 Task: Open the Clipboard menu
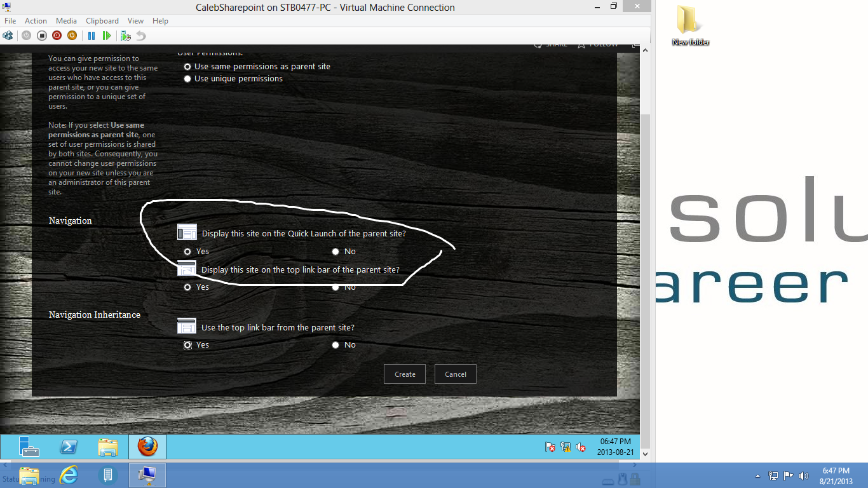102,21
